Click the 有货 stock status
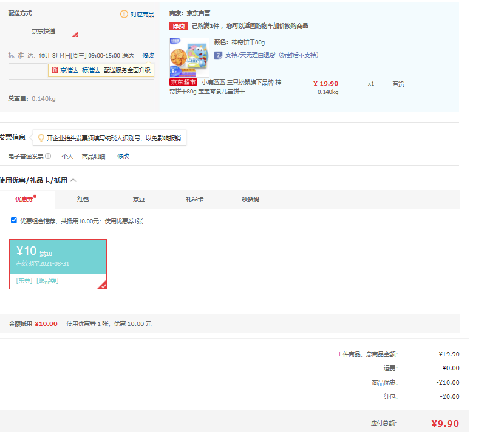Viewport: 504px width, 432px height. click(398, 84)
